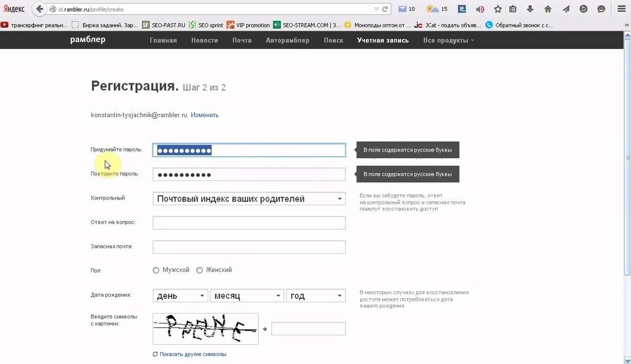
Task: Open the день dropdown
Action: (x=181, y=296)
